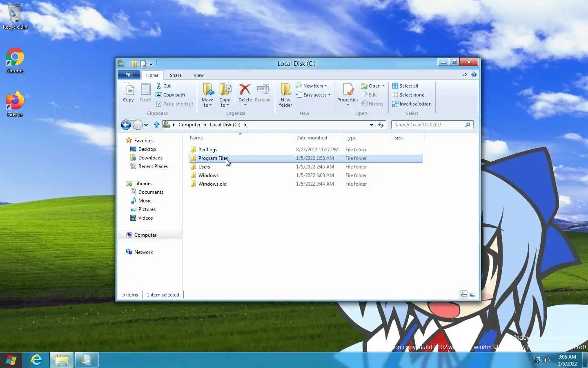
Task: Select the Windows.old folder
Action: (305, 184)
